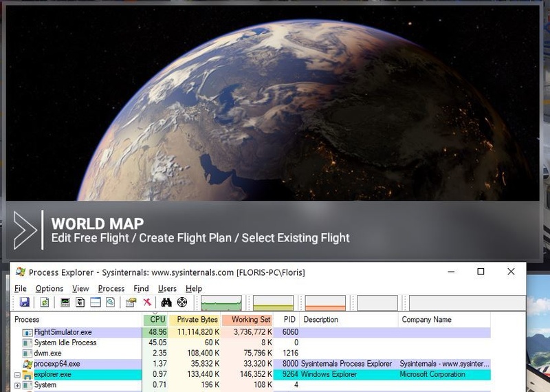Screen dimensions: 550x392
Task: Click the World Map arrow chevron icon
Action: pos(25,230)
